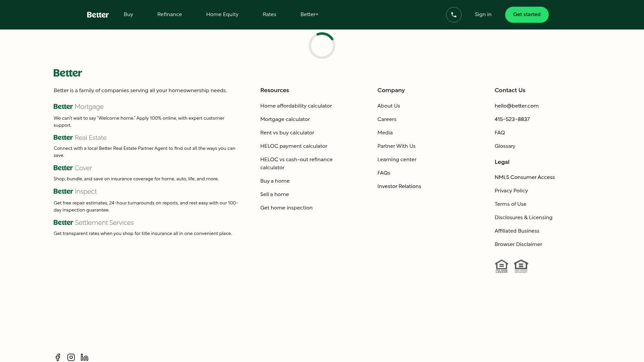The width and height of the screenshot is (644, 362).
Task: Open the Privacy Policy
Action: pyautogui.click(x=511, y=191)
